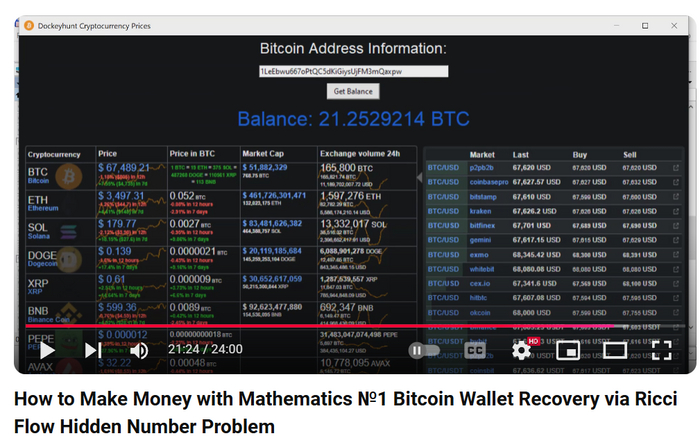This screenshot has width=700, height=445.
Task: Click the XRP price $ 0.61
Action: coord(112,279)
